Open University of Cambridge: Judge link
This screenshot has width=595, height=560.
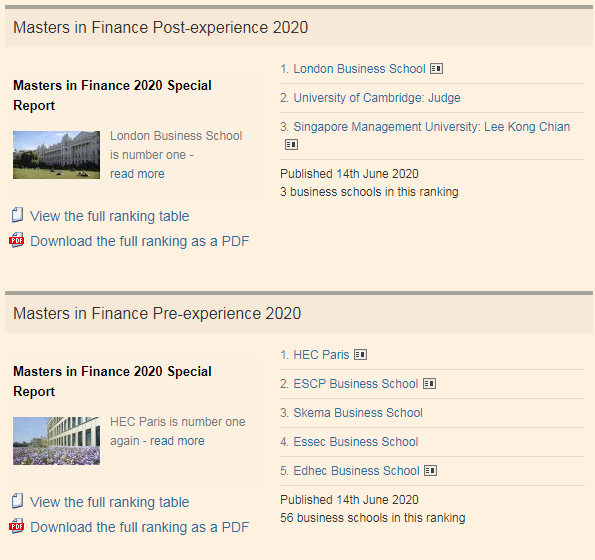click(x=377, y=98)
